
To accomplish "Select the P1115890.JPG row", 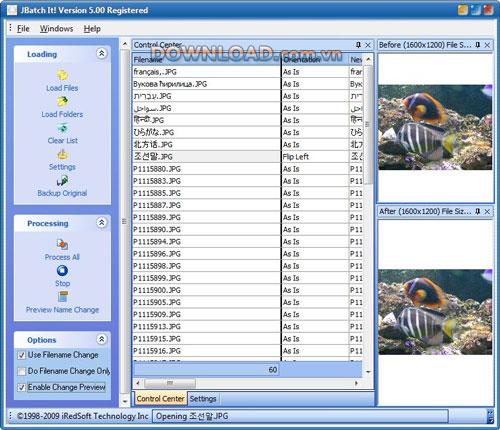I will (247, 230).
